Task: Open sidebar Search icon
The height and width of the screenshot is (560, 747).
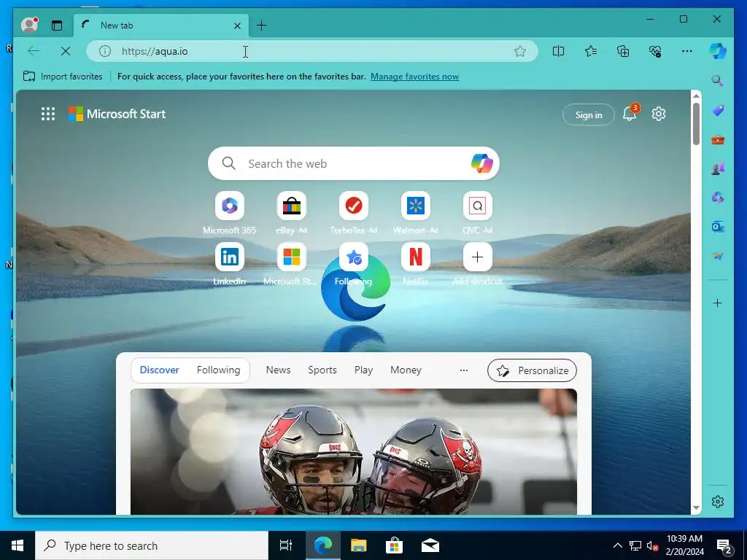Action: click(x=718, y=80)
